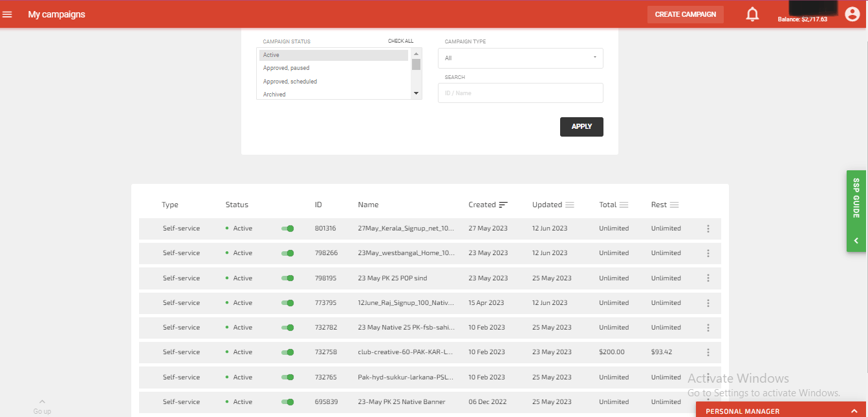
Task: Toggle active switch for campaign 695839
Action: tap(288, 402)
